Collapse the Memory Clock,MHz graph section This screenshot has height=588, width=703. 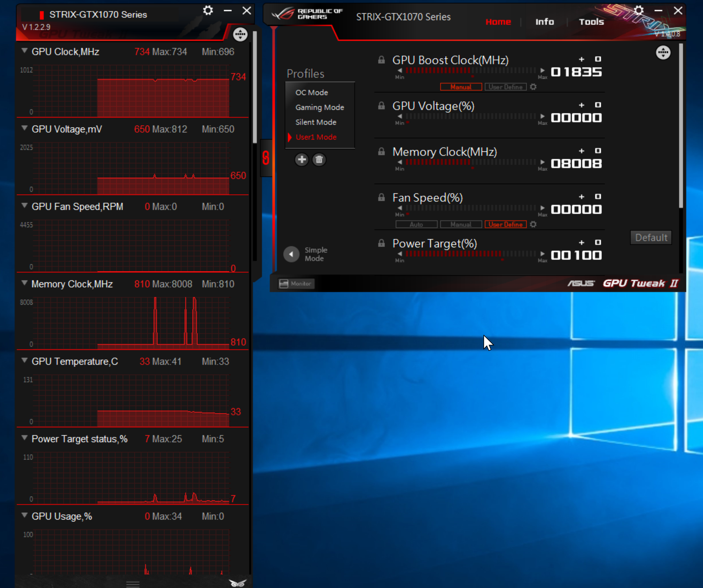coord(24,283)
